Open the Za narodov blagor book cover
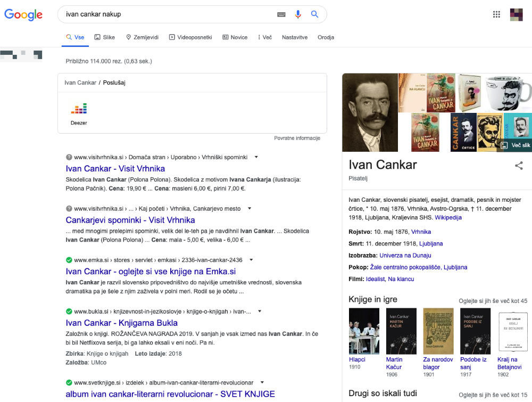Image resolution: width=532 pixels, height=402 pixels. [438, 331]
